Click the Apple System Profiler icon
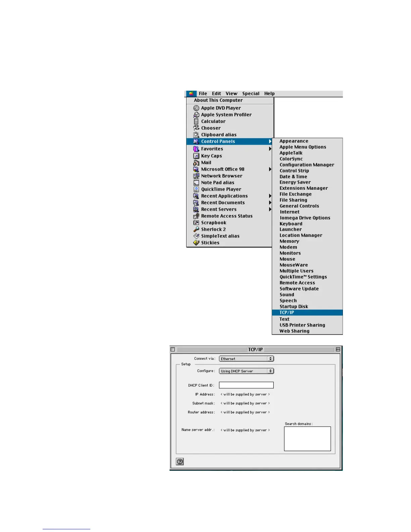 (196, 115)
